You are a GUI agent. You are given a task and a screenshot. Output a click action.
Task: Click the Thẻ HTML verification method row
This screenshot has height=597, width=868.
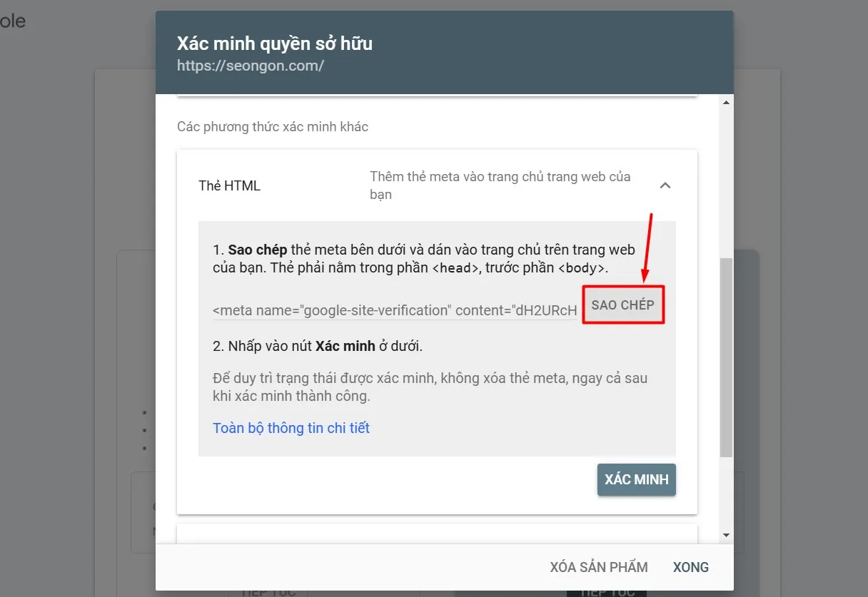(229, 185)
